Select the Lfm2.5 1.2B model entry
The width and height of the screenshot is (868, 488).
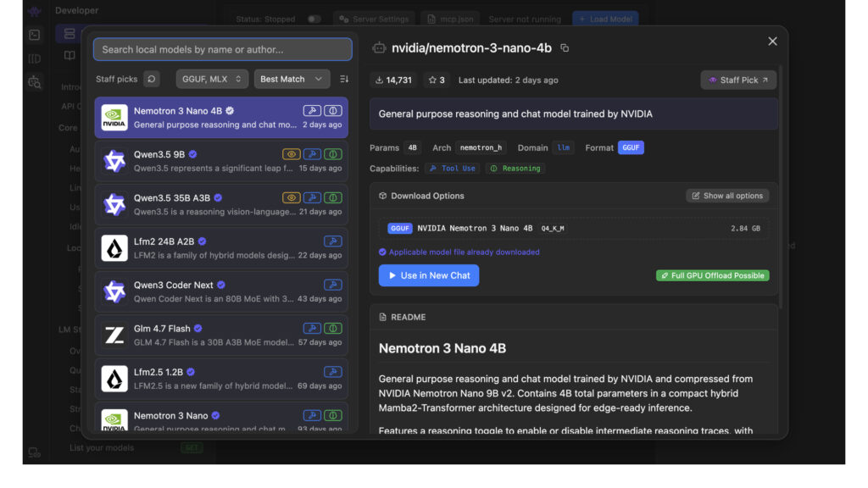pyautogui.click(x=220, y=379)
